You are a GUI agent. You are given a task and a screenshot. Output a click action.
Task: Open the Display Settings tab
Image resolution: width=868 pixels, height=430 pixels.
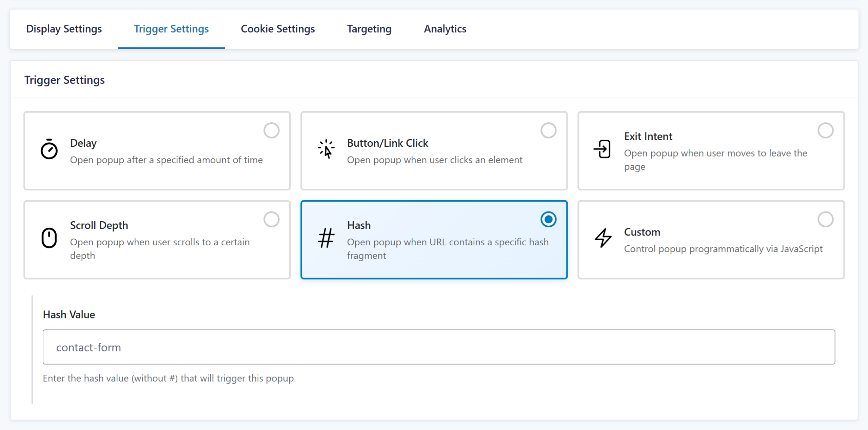[64, 29]
